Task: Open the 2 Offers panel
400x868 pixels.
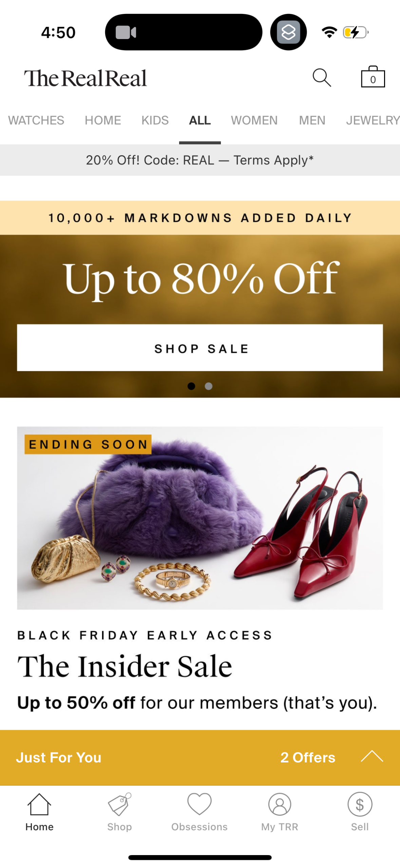Action: [x=308, y=757]
